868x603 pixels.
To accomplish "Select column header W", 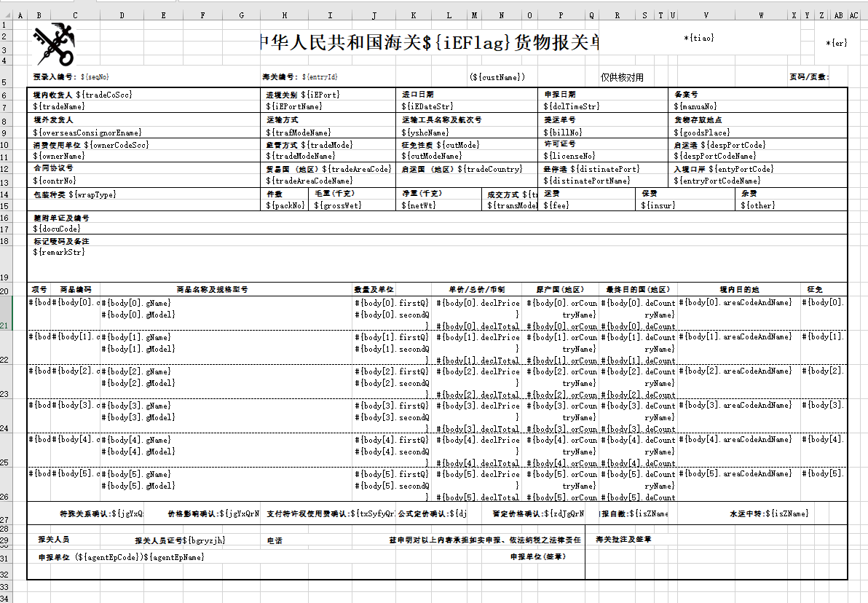I will tap(761, 15).
